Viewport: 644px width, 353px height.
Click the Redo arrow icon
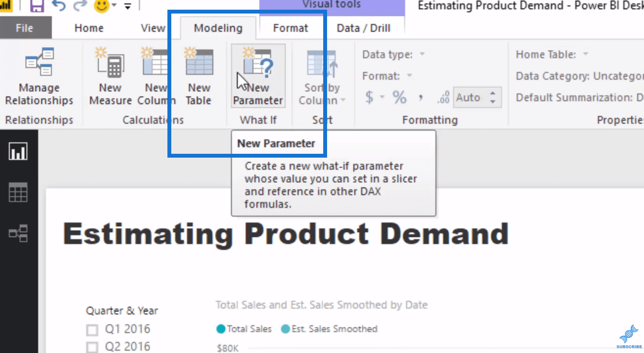(x=80, y=6)
